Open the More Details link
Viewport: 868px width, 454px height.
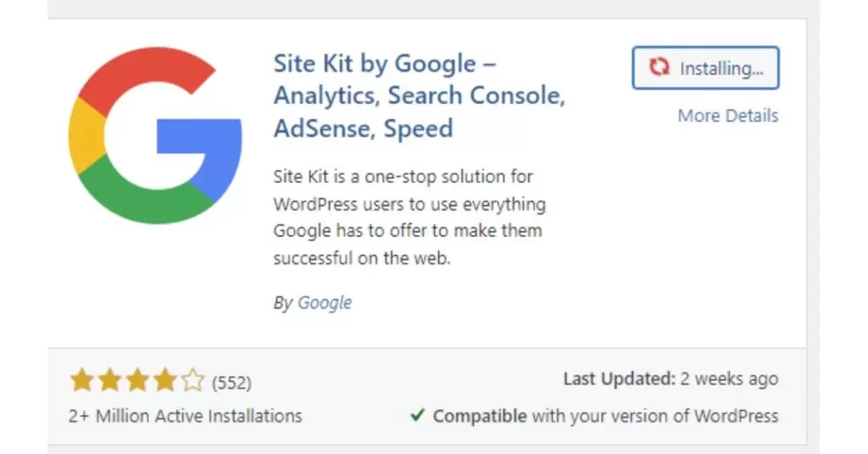tap(728, 115)
